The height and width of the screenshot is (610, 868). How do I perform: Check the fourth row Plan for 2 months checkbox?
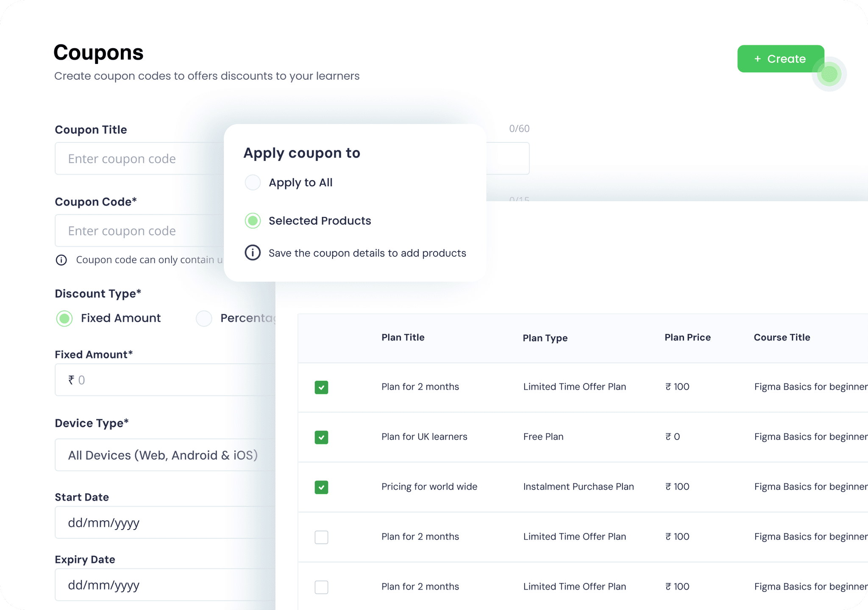(321, 537)
